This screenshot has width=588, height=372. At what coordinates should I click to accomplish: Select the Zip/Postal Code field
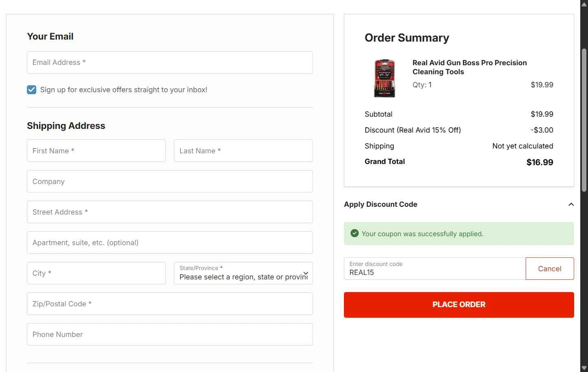click(170, 303)
